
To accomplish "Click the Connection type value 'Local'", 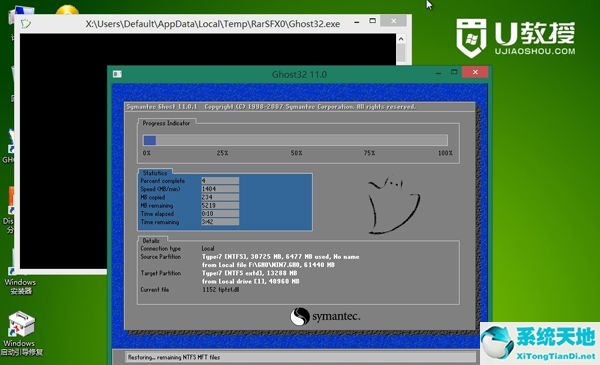I will click(208, 248).
